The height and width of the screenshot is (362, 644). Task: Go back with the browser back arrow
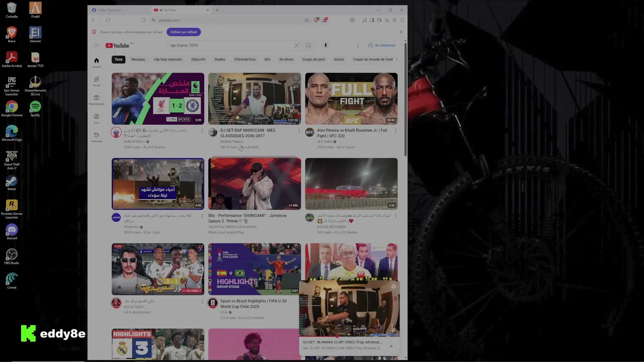pyautogui.click(x=93, y=20)
